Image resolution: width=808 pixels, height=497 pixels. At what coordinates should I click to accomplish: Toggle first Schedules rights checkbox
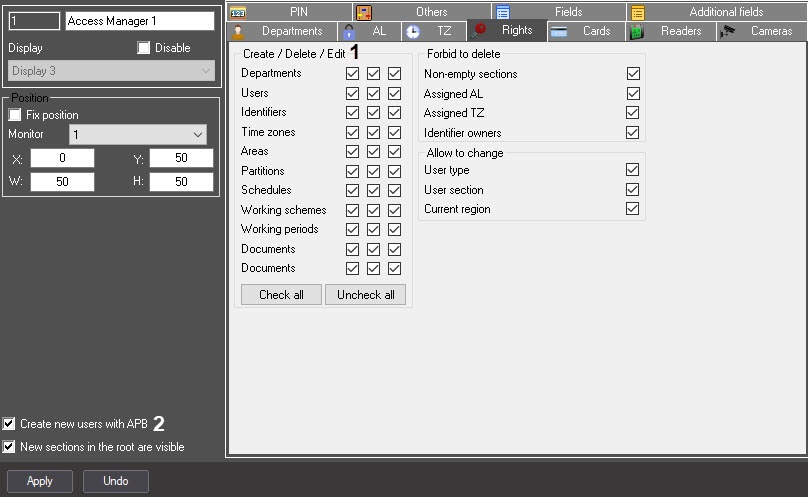click(352, 191)
